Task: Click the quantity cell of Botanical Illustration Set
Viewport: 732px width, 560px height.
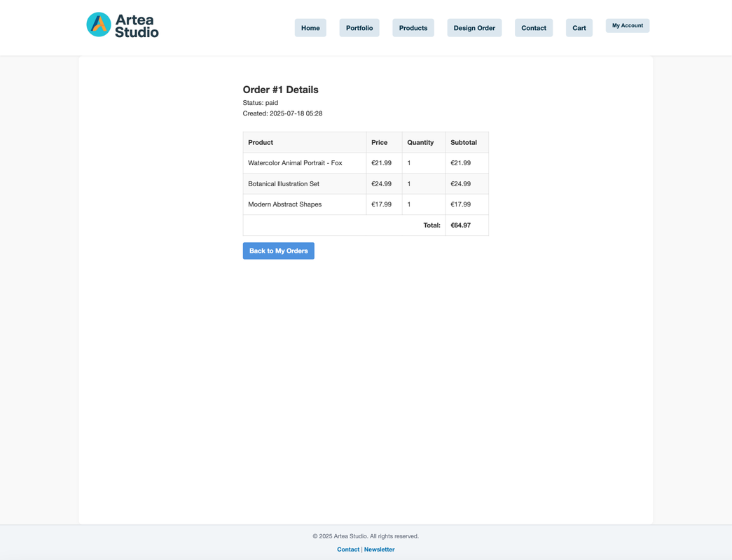Action: (424, 184)
